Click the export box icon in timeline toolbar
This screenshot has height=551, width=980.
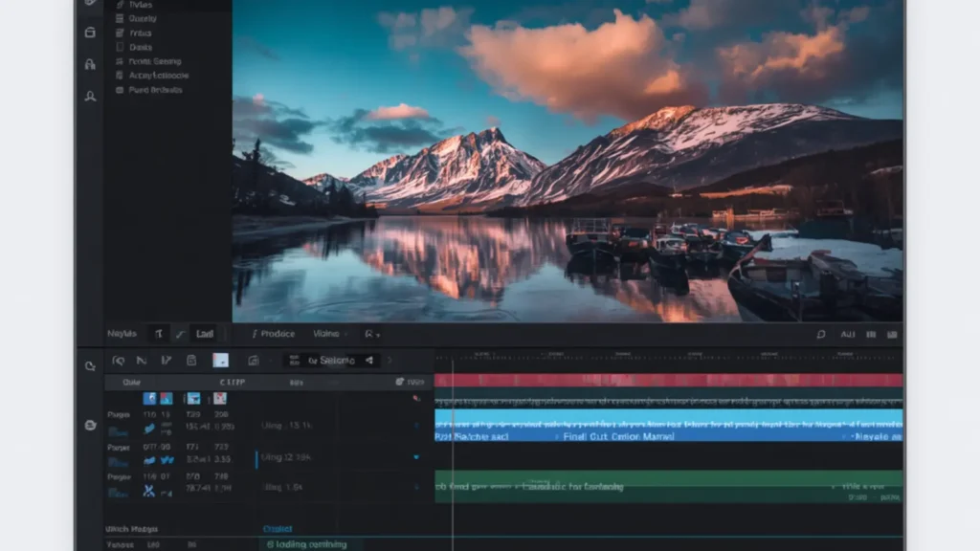click(253, 361)
